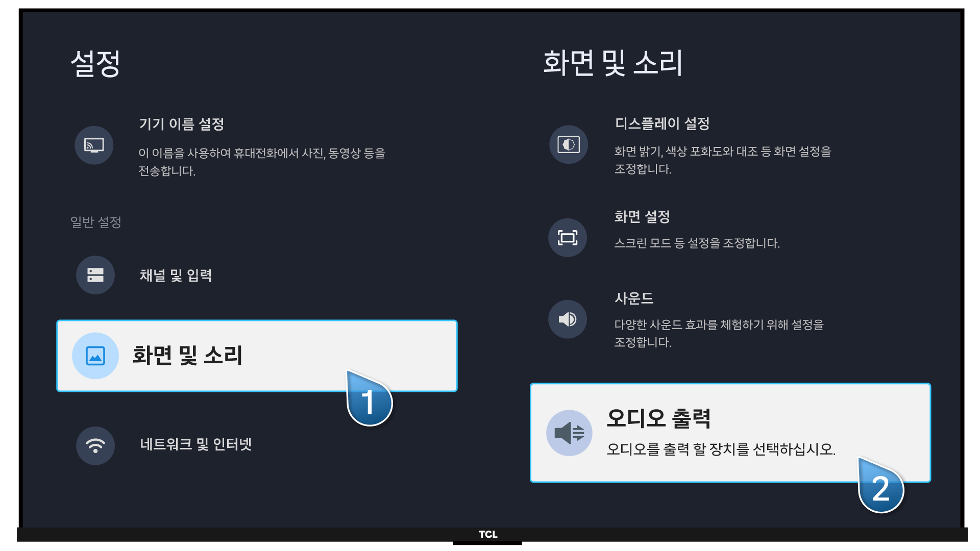Screen dimensions: 980x551
Task: Click the screen frame icon for 화면 설정
Action: tap(568, 238)
